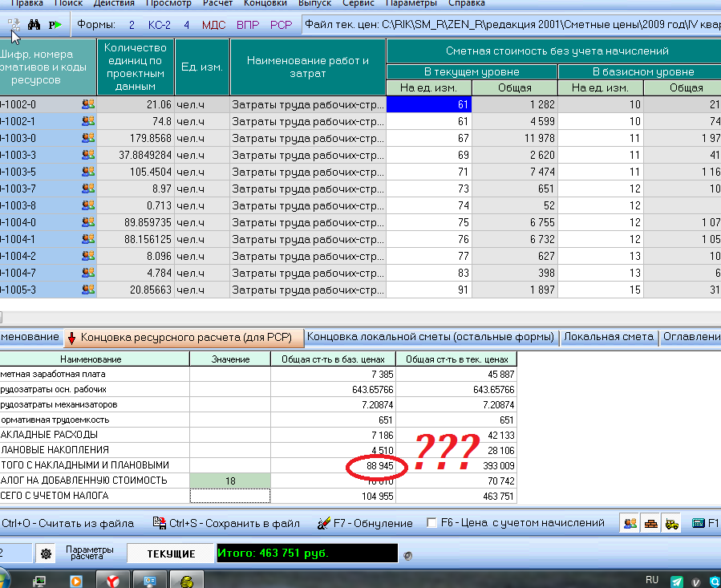The image size is (721, 588).
Task: Click the green arrow run calculation icon
Action: click(x=55, y=25)
